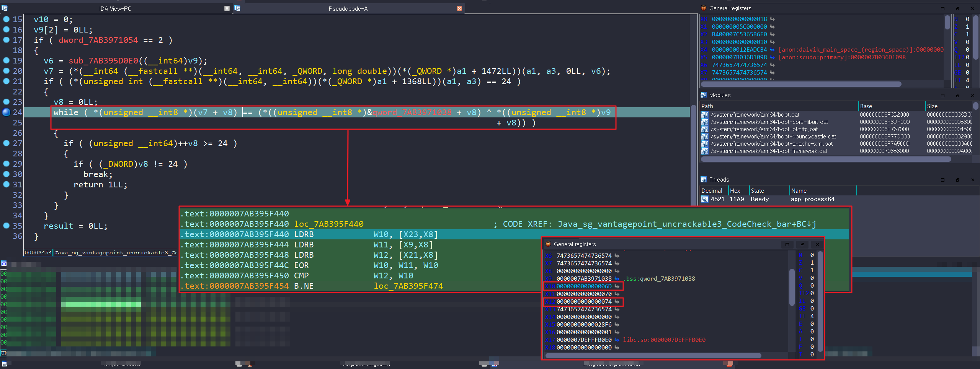Follow the blue jump arrow next to X5
Image resolution: width=980 pixels, height=369 pixels.
click(772, 57)
